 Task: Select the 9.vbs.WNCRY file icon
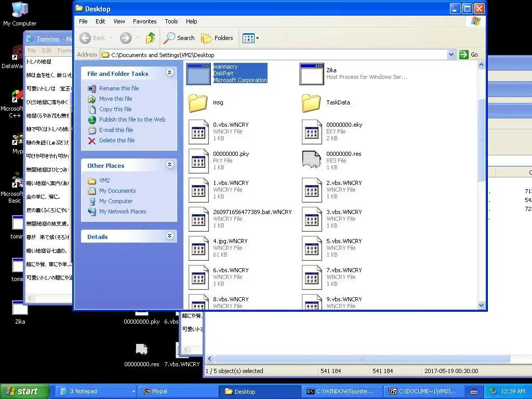click(312, 302)
